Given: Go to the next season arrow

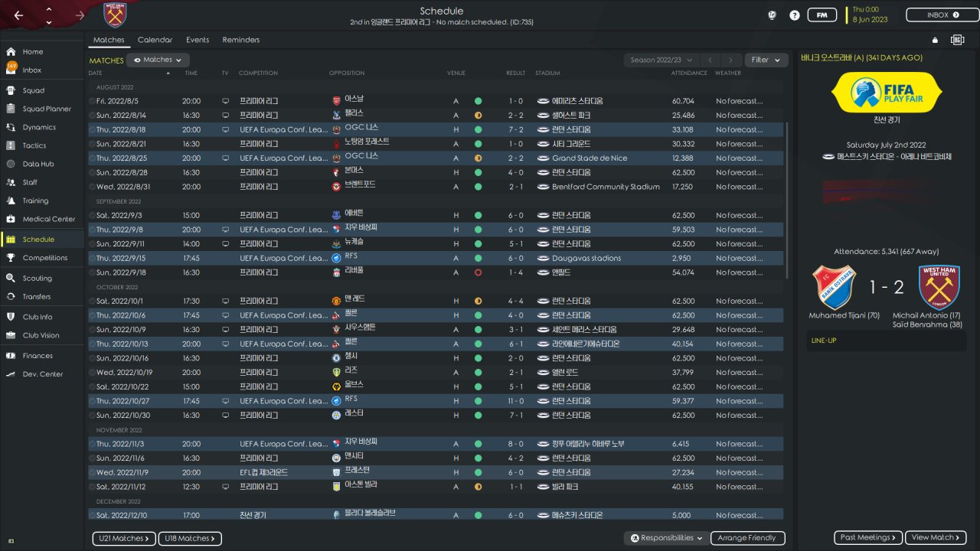Looking at the screenshot, I should pos(732,60).
